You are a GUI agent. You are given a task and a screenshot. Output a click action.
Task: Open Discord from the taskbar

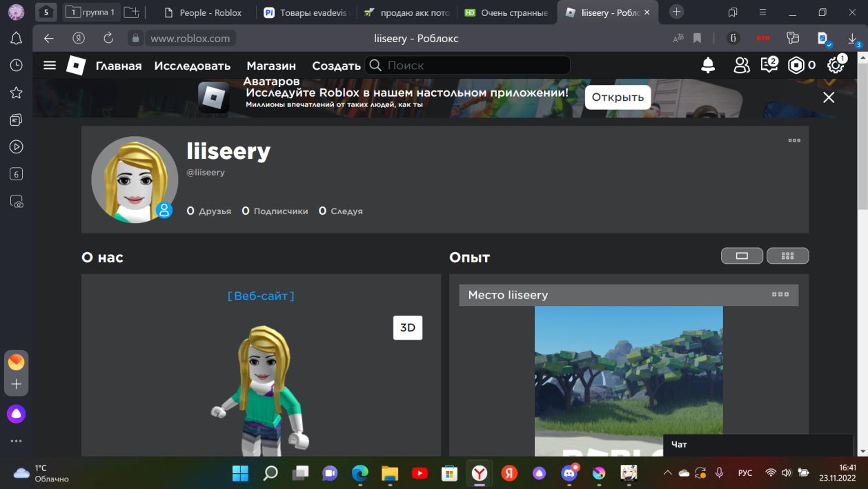point(569,473)
